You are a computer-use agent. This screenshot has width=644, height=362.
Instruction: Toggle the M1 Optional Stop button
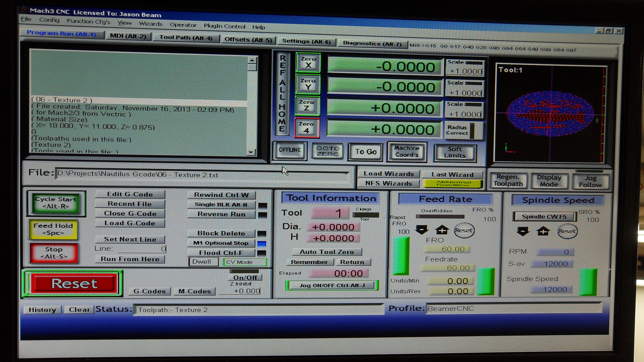221,243
